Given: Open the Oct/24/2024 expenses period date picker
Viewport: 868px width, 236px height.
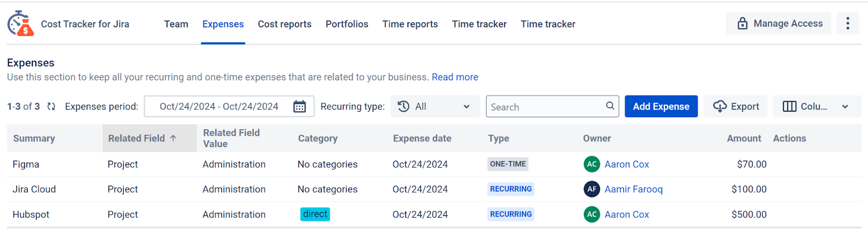Looking at the screenshot, I should pos(229,106).
